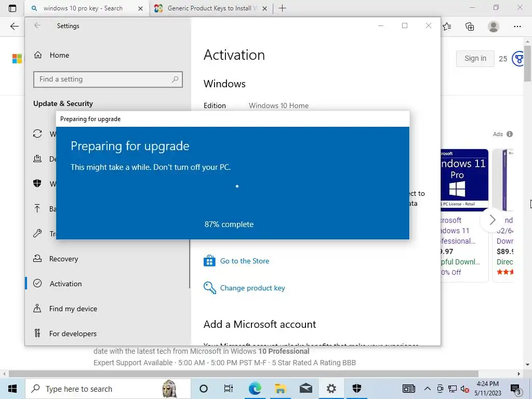Viewport: 532px width, 399px height.
Task: Switch to windows 10 pro key Search tab
Action: (x=83, y=8)
